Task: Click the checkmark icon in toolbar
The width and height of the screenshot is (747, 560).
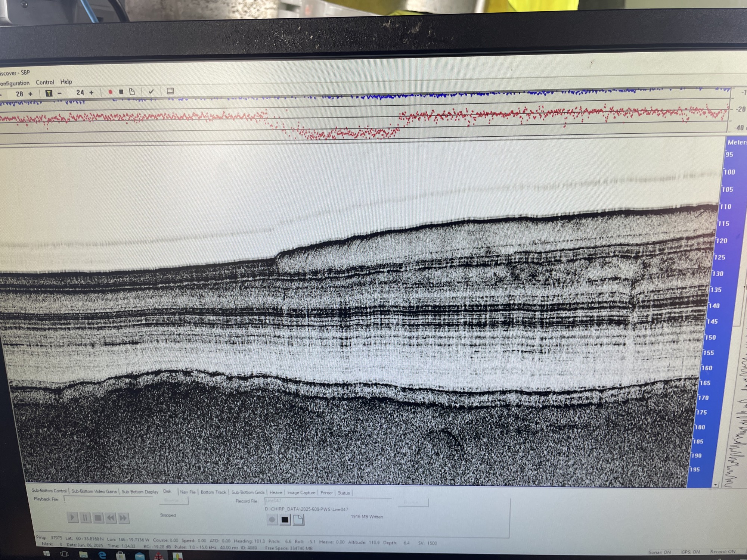Action: (x=151, y=91)
